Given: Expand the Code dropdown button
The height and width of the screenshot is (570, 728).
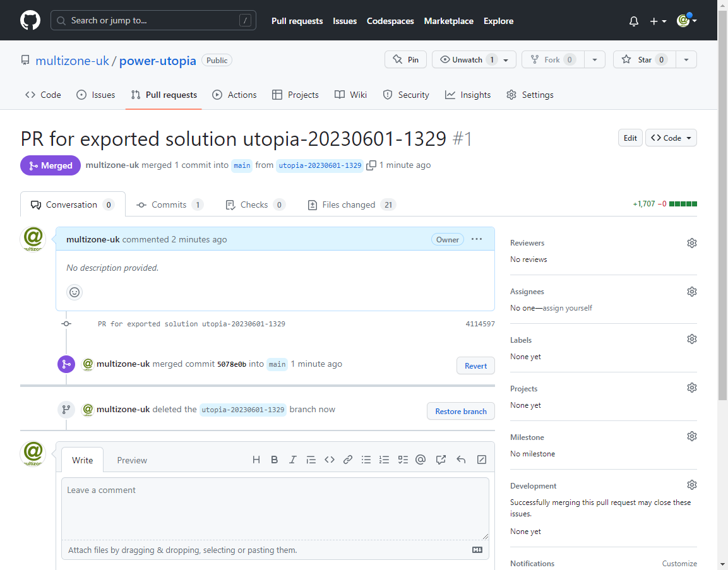Looking at the screenshot, I should [671, 138].
